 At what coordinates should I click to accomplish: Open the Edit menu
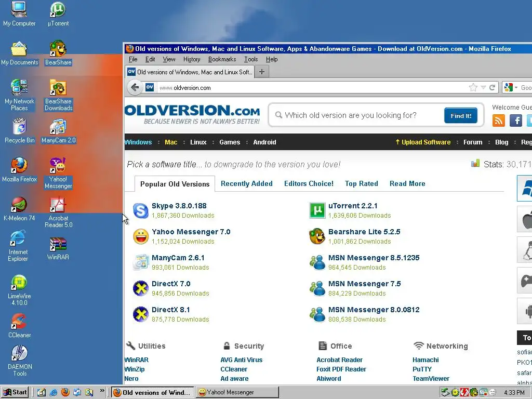[x=150, y=59]
